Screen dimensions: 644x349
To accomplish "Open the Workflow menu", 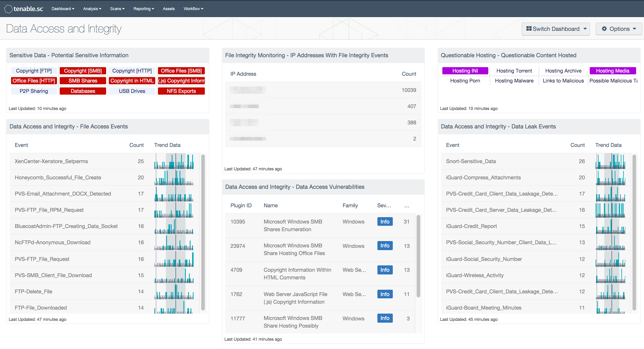I will click(x=193, y=9).
